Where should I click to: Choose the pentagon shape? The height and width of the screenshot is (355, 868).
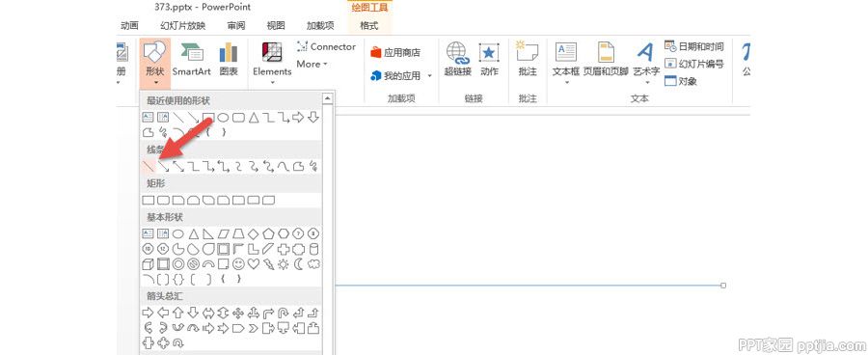coord(268,233)
